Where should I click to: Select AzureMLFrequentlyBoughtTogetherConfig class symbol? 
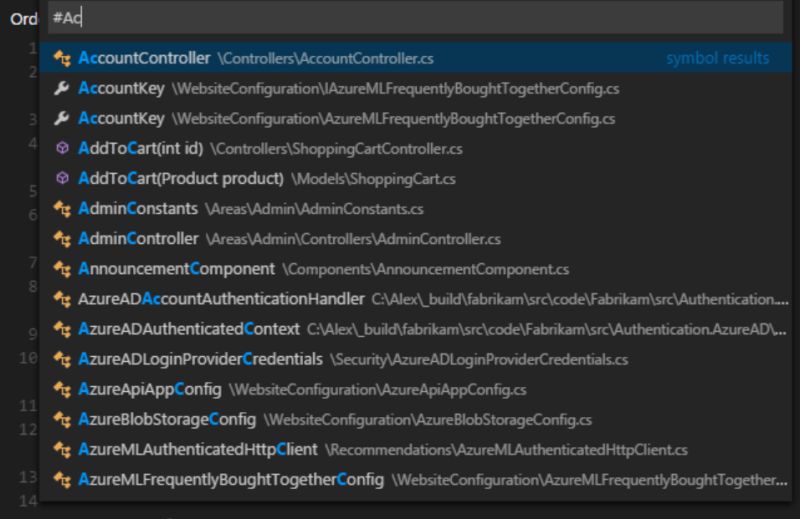click(x=415, y=480)
